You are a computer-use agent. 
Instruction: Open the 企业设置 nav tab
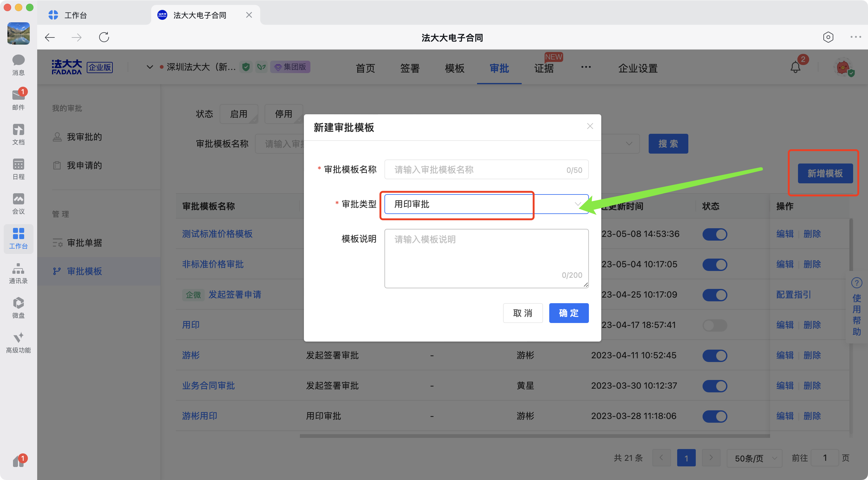[x=638, y=68]
